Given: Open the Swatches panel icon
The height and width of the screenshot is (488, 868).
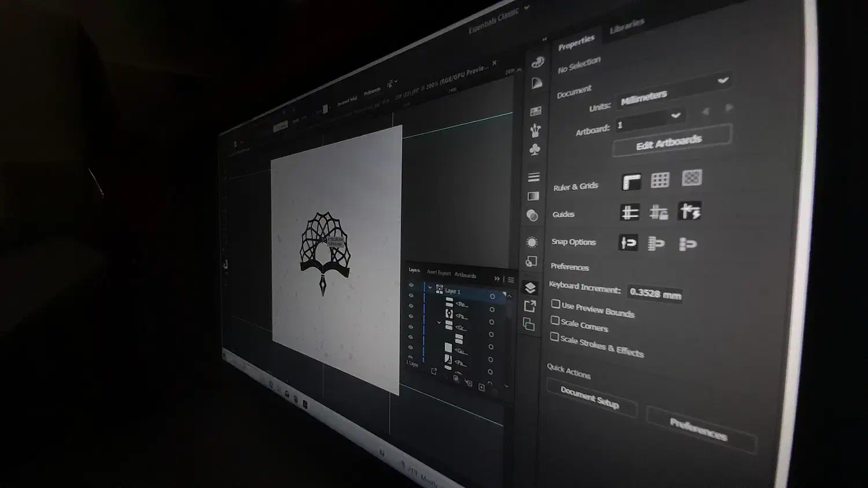Looking at the screenshot, I should tap(536, 111).
